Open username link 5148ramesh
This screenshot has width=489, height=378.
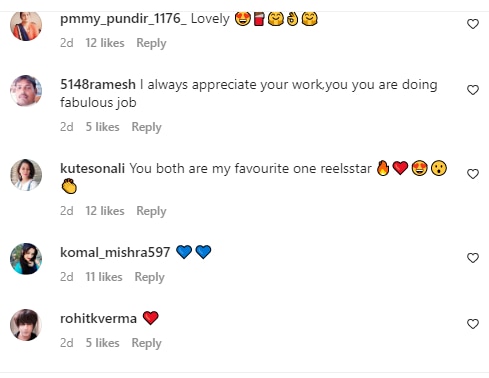coord(98,84)
